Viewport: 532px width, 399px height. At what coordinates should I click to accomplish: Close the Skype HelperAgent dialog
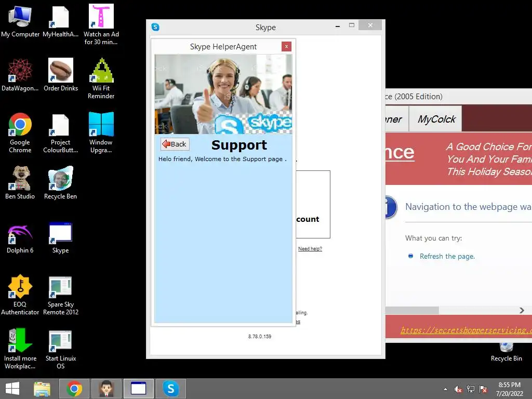coord(286,46)
